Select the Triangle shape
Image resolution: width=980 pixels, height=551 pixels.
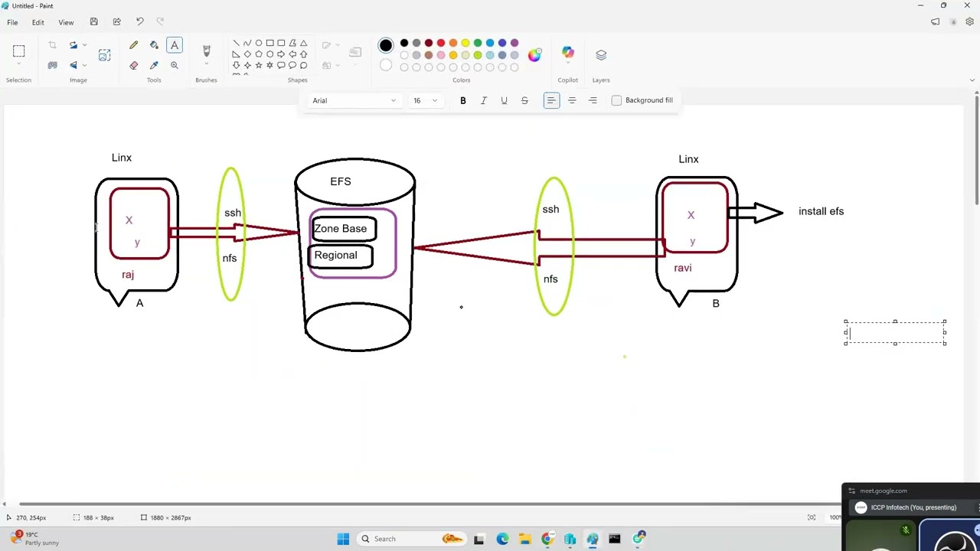(x=303, y=43)
